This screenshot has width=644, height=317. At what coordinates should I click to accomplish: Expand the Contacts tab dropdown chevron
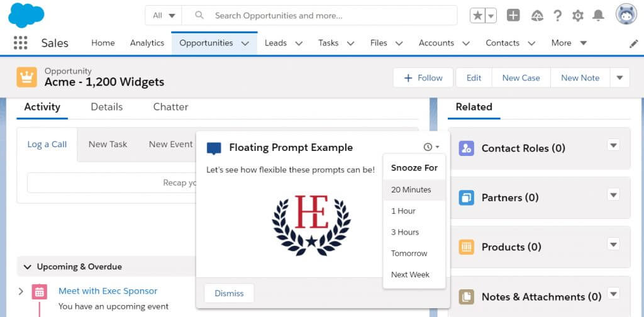531,43
